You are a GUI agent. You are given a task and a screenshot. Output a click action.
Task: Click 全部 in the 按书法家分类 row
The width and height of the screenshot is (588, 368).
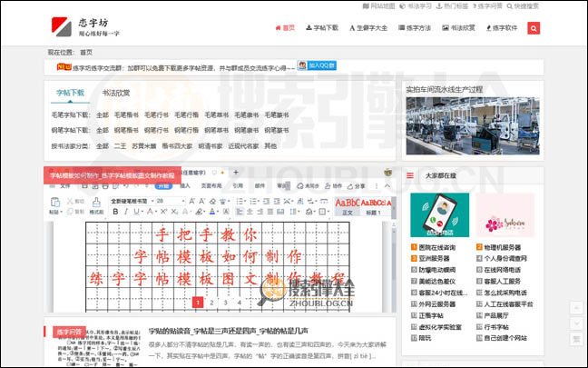coord(103,145)
